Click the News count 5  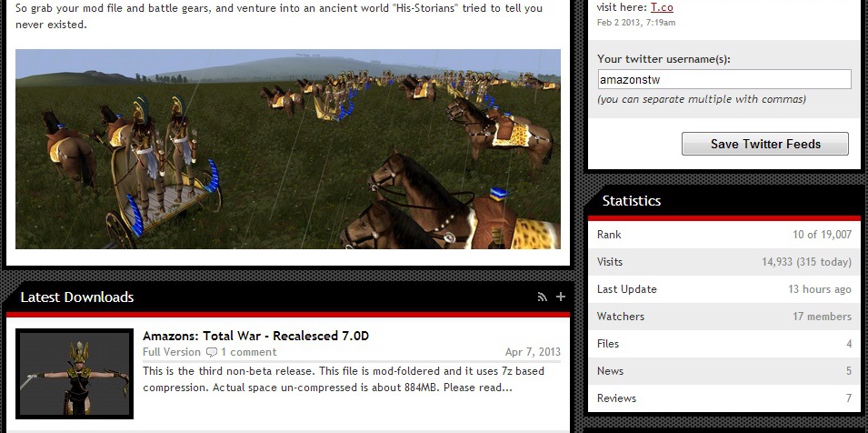849,371
